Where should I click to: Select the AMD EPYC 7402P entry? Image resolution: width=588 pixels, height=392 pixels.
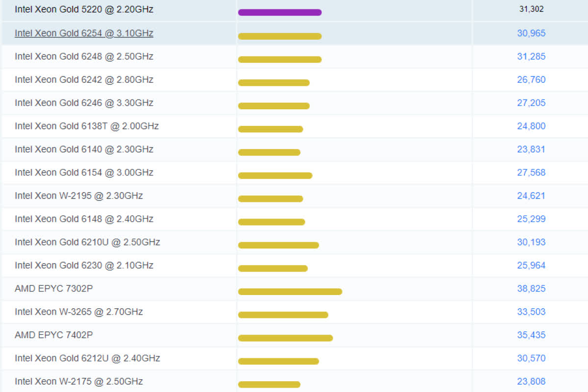pos(54,335)
